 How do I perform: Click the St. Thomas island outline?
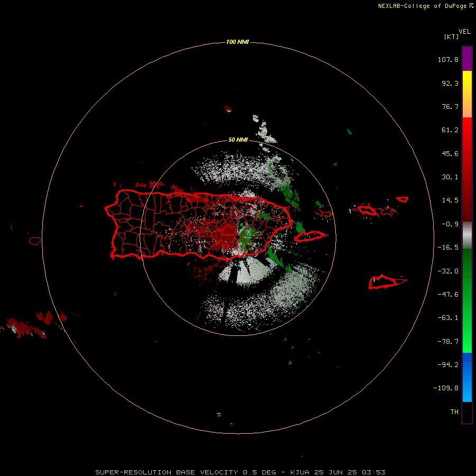(x=367, y=210)
